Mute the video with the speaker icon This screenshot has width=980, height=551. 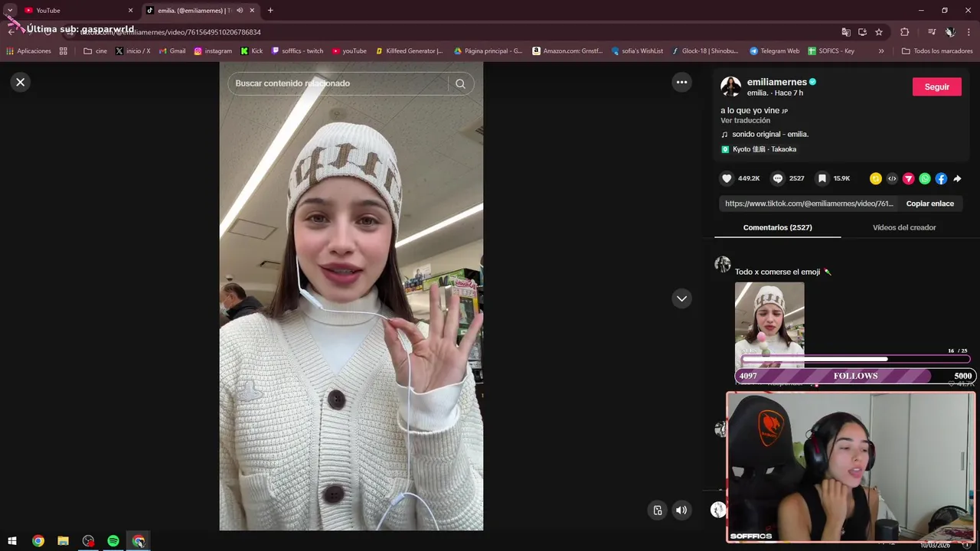point(681,510)
